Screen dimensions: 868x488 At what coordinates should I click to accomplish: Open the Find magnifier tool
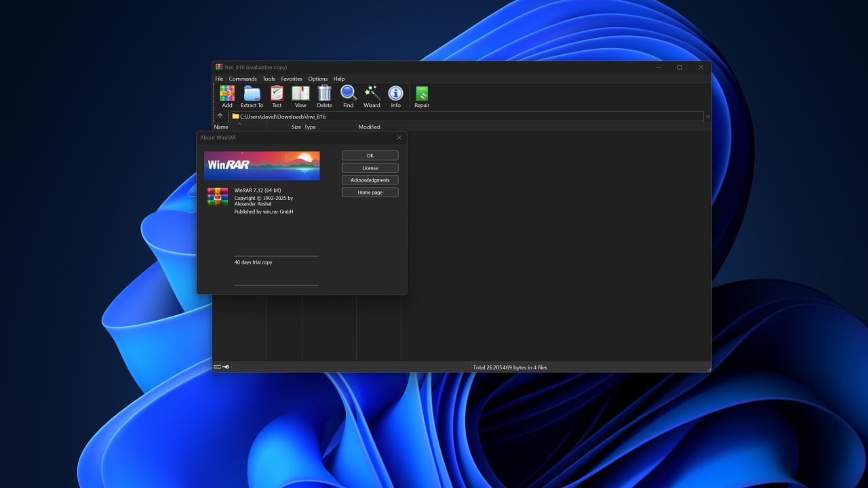[x=348, y=94]
